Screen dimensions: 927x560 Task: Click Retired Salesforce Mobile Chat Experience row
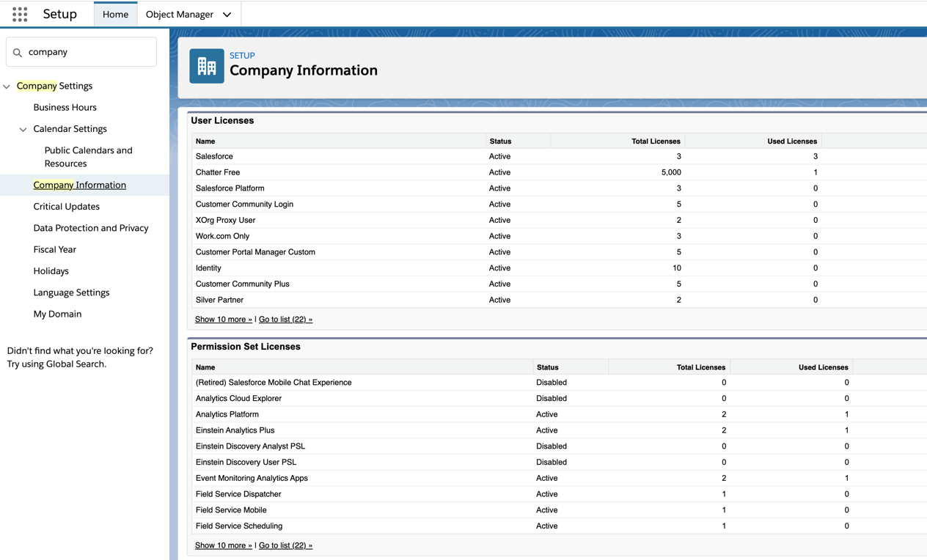click(274, 383)
